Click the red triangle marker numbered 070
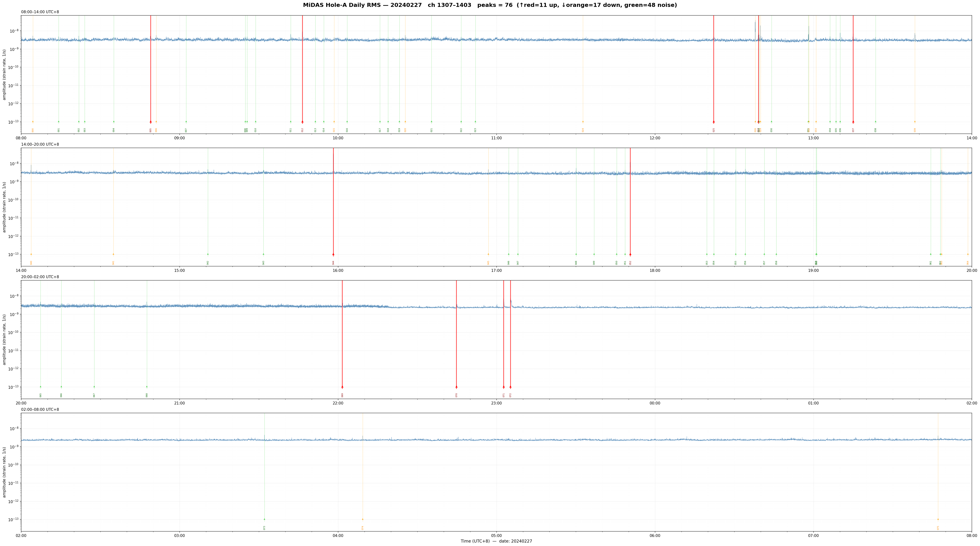The height and width of the screenshot is (546, 980). pos(456,387)
